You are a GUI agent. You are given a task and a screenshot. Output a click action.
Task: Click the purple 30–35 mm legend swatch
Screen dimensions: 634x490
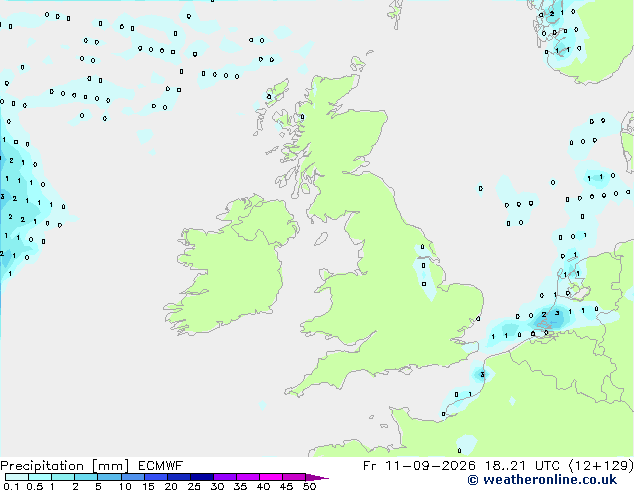pos(225,477)
